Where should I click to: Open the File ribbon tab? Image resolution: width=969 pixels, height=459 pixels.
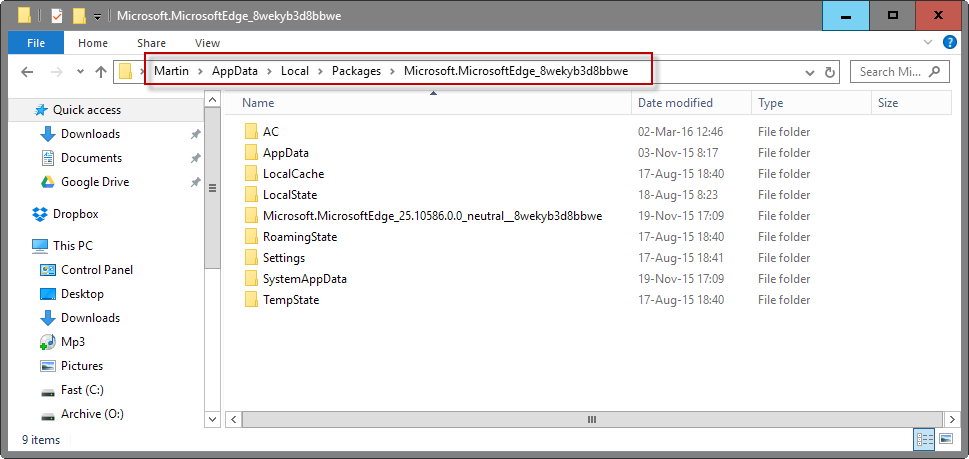click(36, 43)
